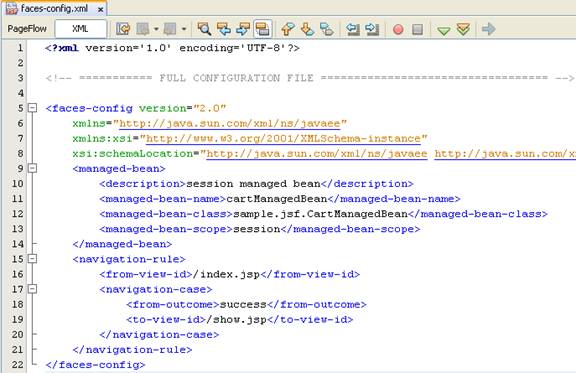Click the grayed Forward navigation icon

[x=170, y=29]
